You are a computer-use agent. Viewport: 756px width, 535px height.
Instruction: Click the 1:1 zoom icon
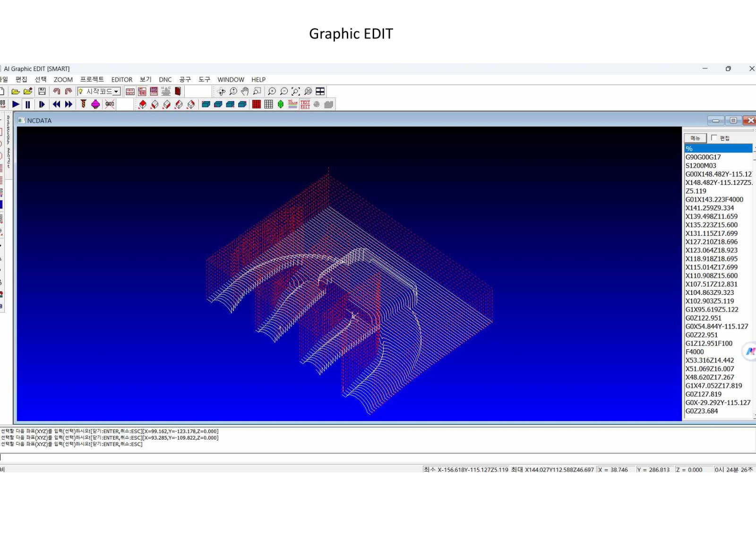tap(308, 91)
